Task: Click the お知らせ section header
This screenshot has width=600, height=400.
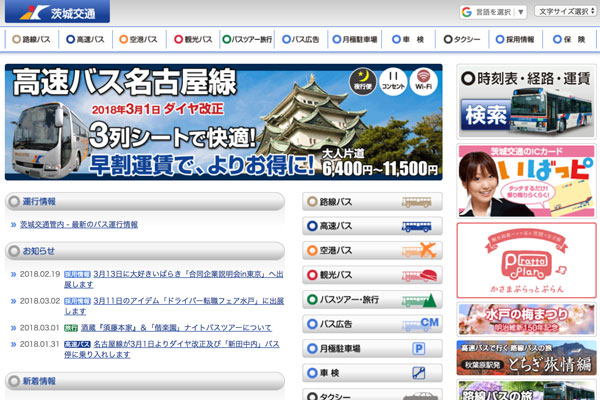Action: point(145,251)
